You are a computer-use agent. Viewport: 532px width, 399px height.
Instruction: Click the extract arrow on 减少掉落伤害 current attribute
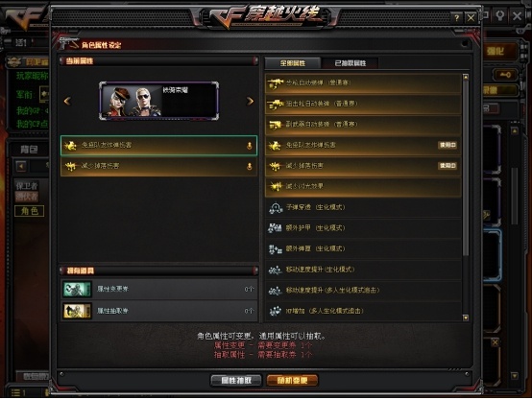point(250,166)
